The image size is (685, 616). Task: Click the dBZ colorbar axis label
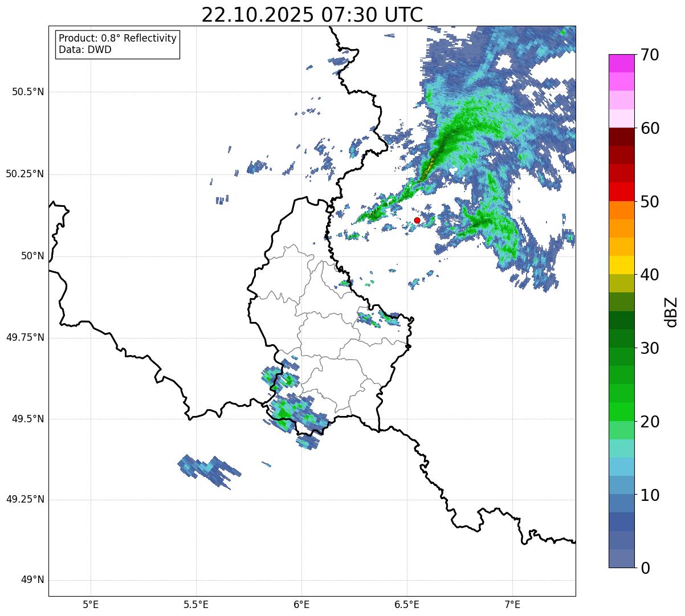tap(671, 312)
